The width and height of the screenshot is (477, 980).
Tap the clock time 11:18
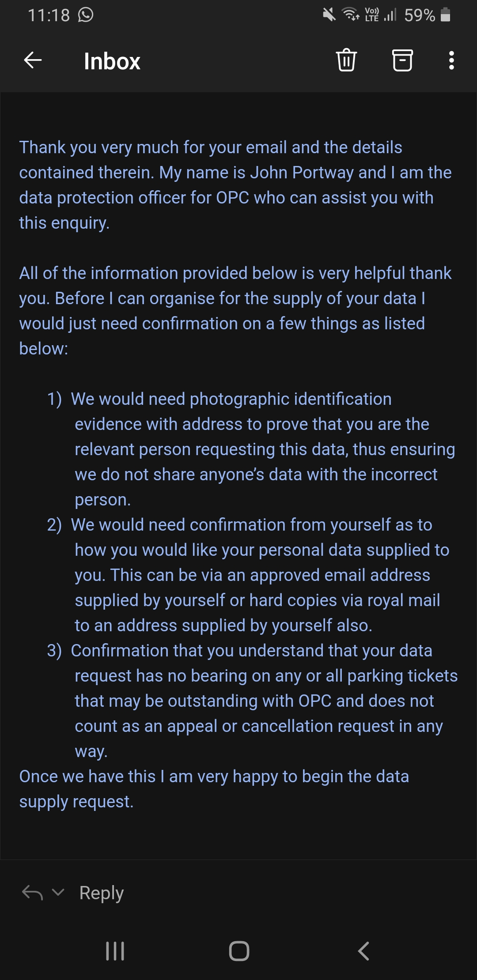point(49,15)
